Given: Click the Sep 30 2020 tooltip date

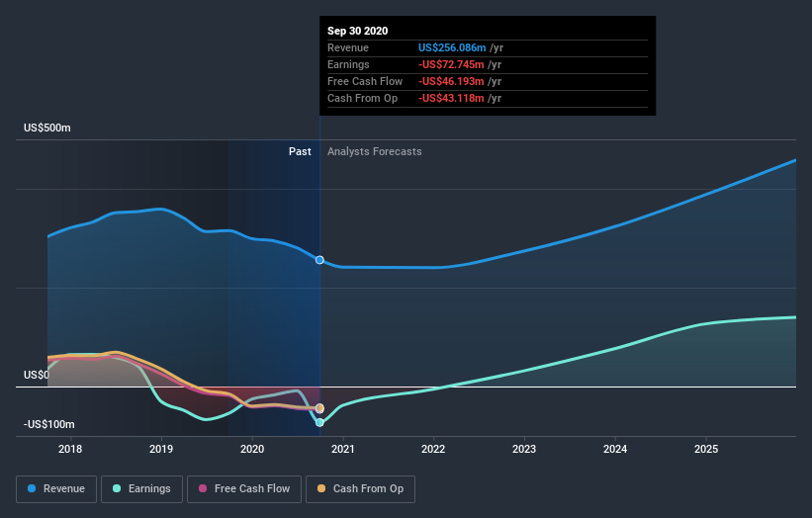Looking at the screenshot, I should 357,31.
